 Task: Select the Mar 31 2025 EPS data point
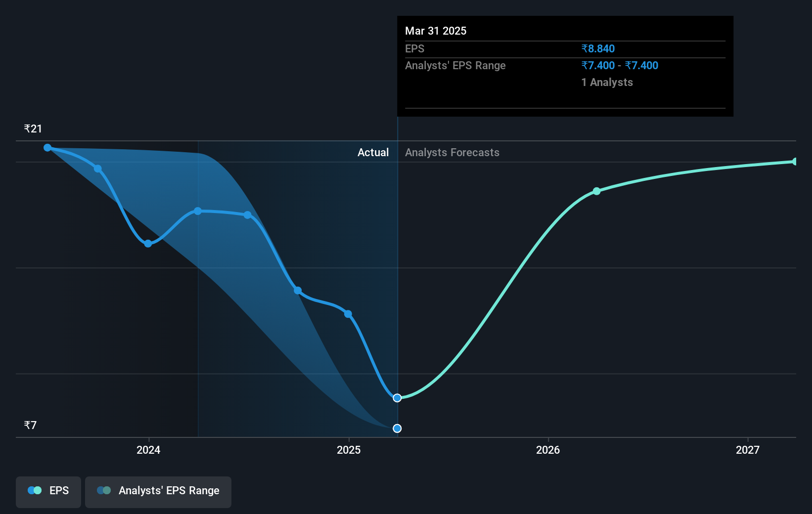click(397, 398)
